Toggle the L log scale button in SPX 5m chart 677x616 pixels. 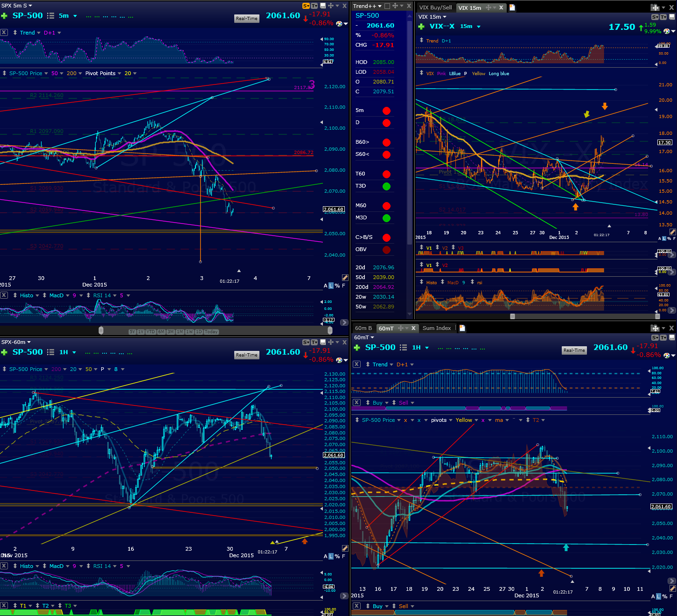[331, 286]
